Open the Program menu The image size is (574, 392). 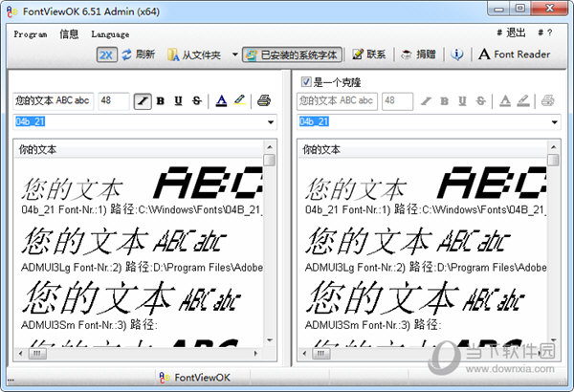31,34
